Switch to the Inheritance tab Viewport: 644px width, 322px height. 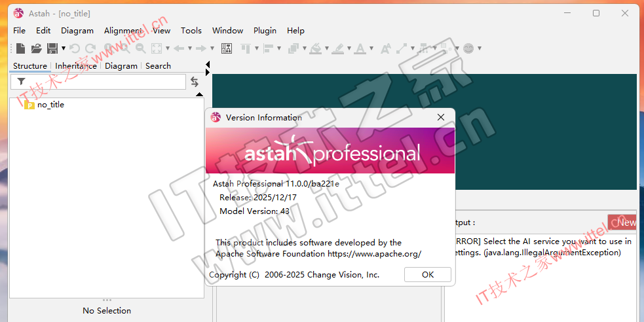76,66
